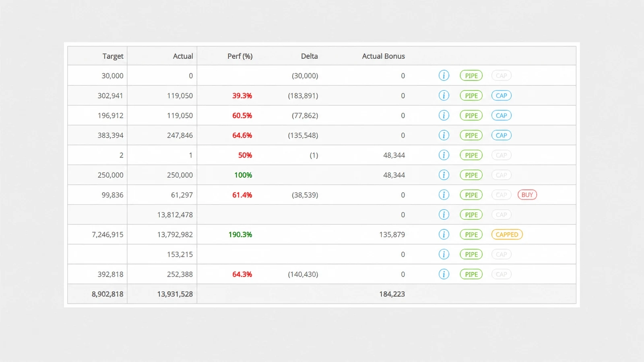Select target value 302,941

[x=110, y=96]
